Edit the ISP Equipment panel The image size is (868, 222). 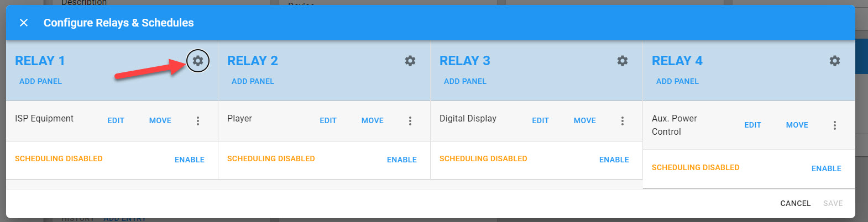[116, 120]
